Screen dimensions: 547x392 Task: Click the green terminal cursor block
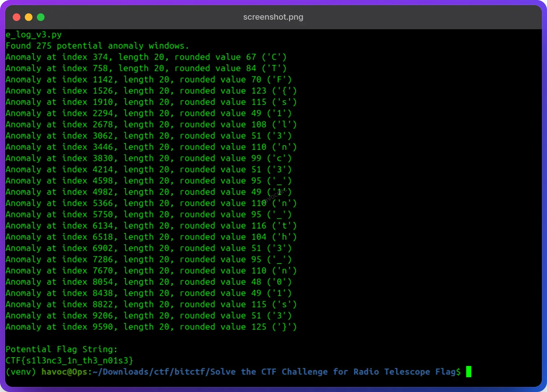[x=468, y=372]
